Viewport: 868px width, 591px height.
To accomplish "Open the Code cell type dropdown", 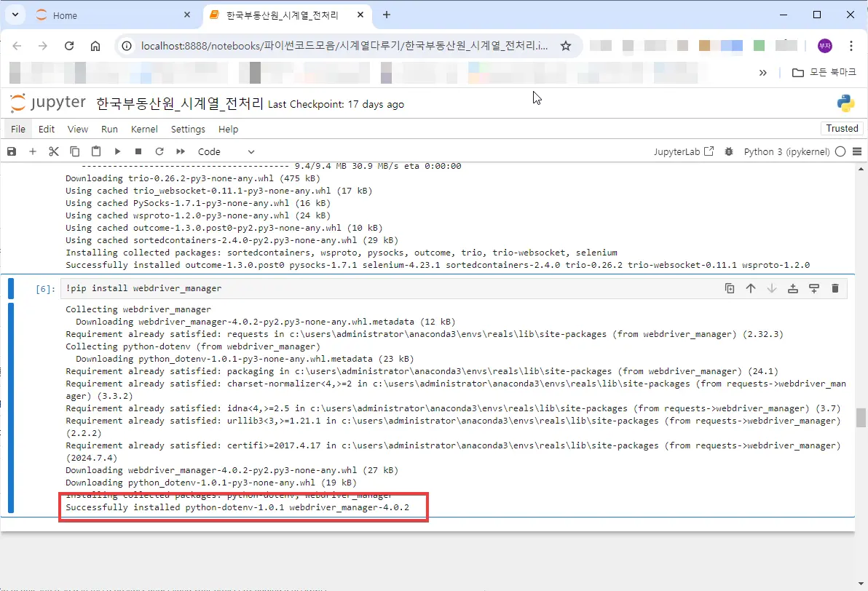I will point(226,151).
